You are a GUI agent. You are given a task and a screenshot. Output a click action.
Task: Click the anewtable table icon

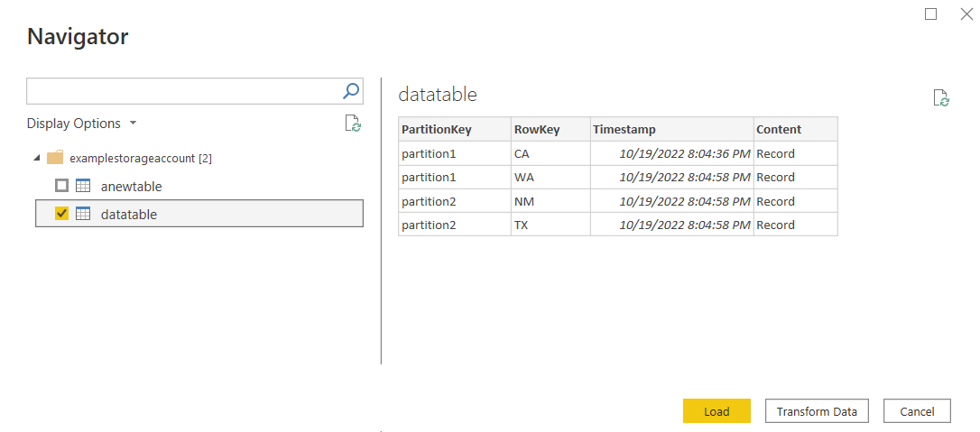click(83, 186)
